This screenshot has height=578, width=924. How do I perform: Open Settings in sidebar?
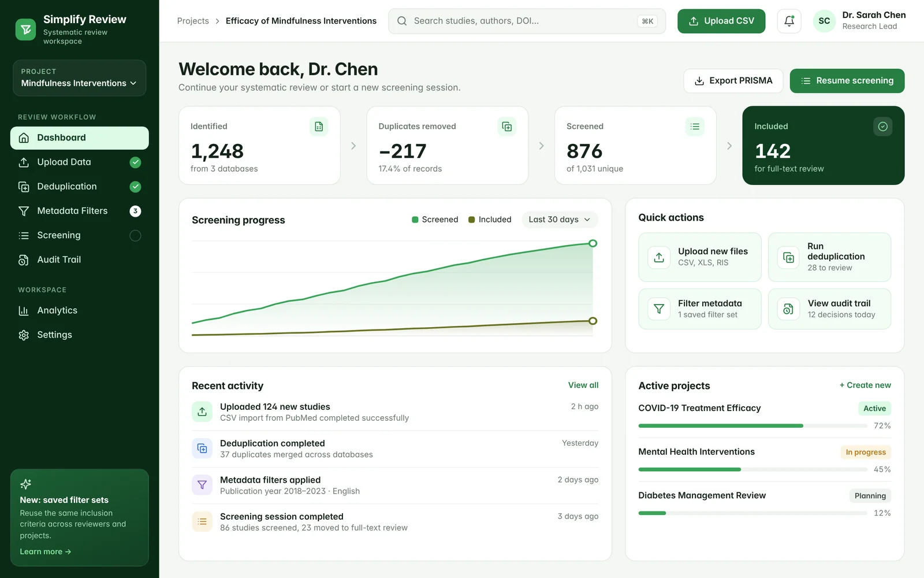click(x=79, y=335)
